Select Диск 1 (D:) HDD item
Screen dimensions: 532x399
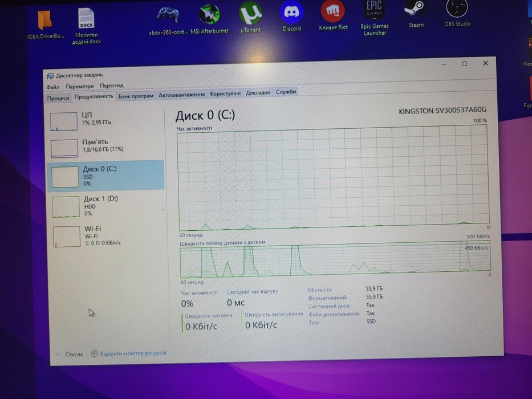107,206
